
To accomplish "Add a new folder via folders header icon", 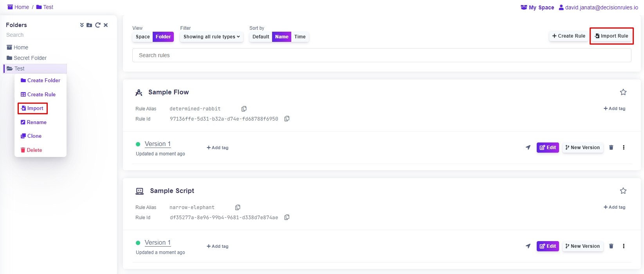I will [x=89, y=25].
